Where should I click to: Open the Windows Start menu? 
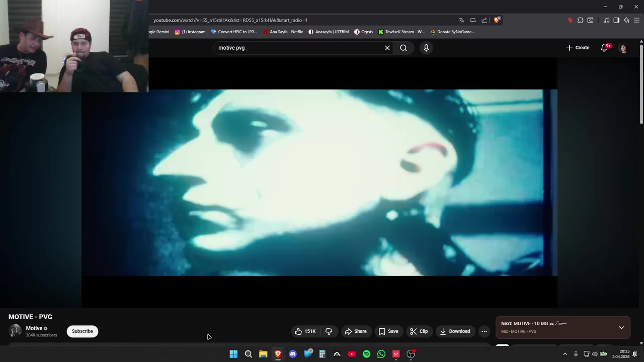pyautogui.click(x=233, y=354)
